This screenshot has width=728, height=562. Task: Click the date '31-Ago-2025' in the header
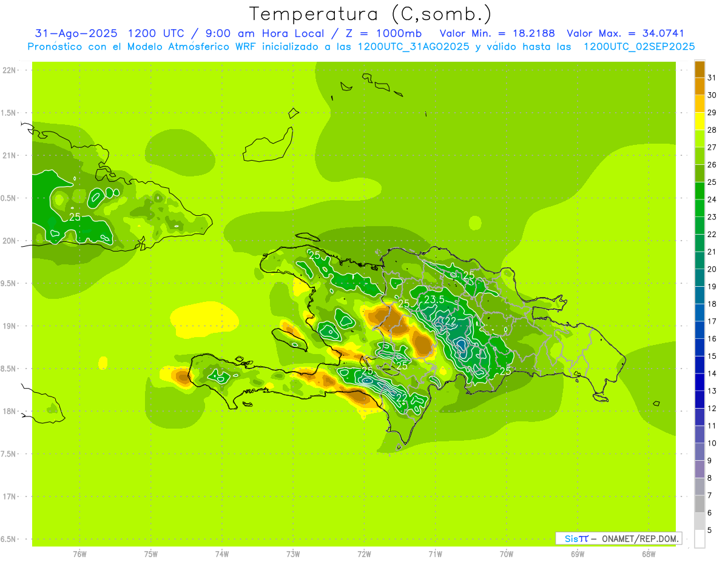76,33
